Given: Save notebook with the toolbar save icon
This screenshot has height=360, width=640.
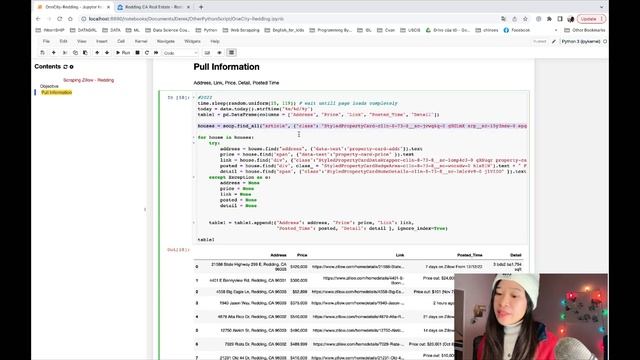Looking at the screenshot, I should [x=42, y=53].
